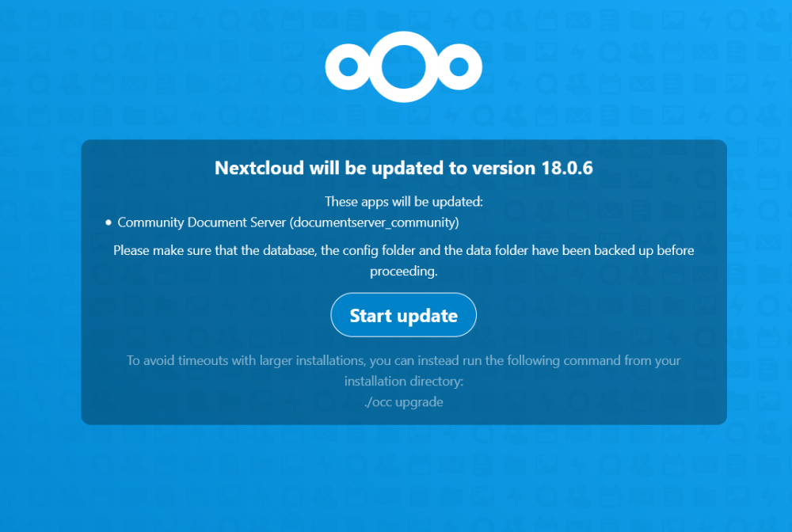Click the right circle of Nextcloud logo
This screenshot has width=792, height=532.
tap(459, 66)
